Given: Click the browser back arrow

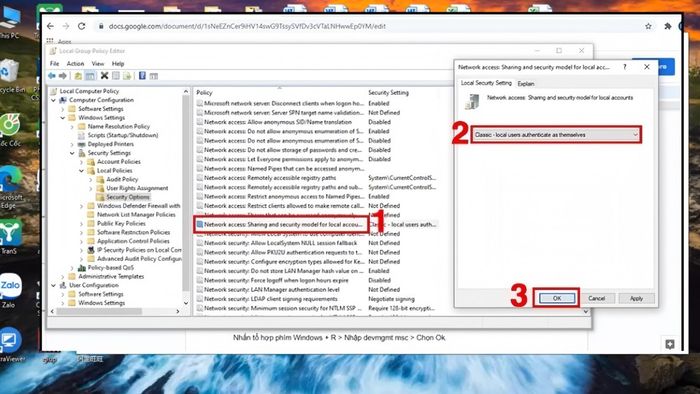Looking at the screenshot, I should tap(50, 26).
